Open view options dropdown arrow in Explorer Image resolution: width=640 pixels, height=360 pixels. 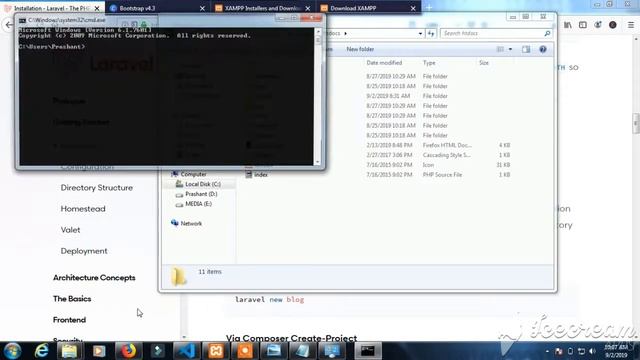510,49
